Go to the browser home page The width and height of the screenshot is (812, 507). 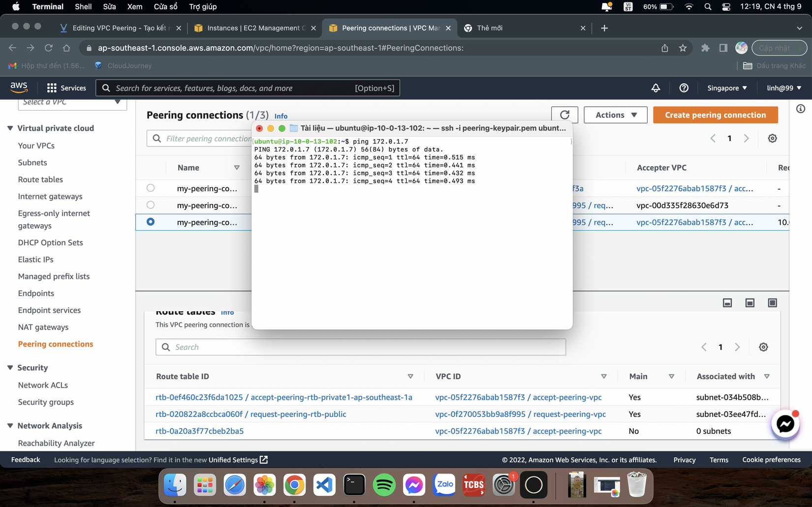(x=66, y=48)
